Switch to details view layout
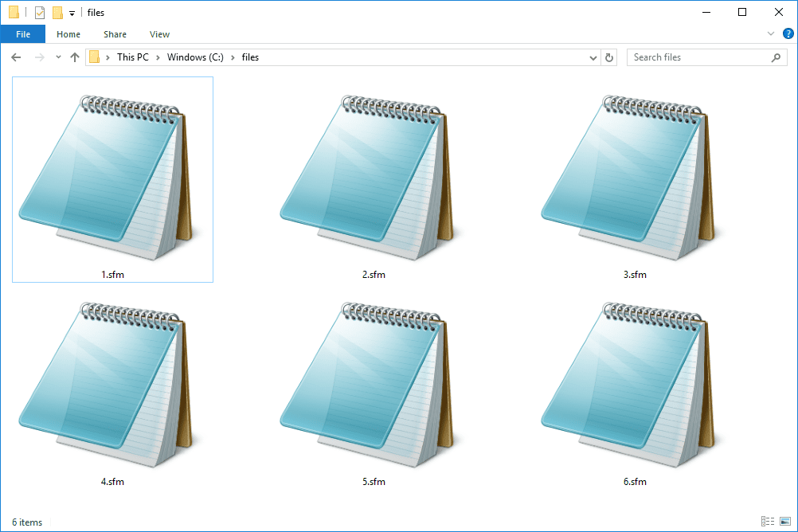The width and height of the screenshot is (798, 532). tap(768, 521)
